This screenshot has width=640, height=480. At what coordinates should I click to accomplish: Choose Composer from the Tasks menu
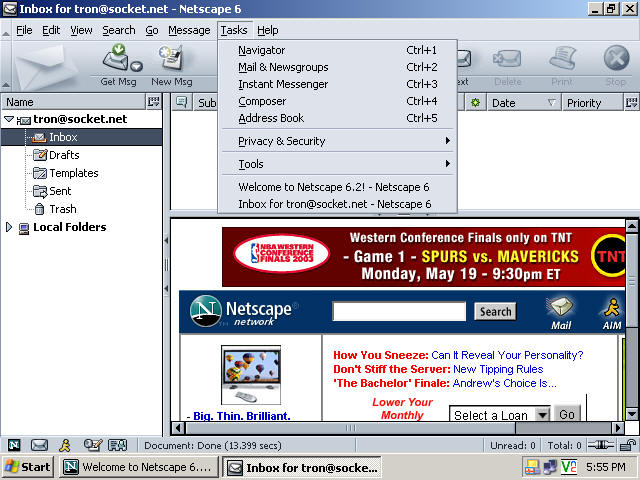point(337,101)
